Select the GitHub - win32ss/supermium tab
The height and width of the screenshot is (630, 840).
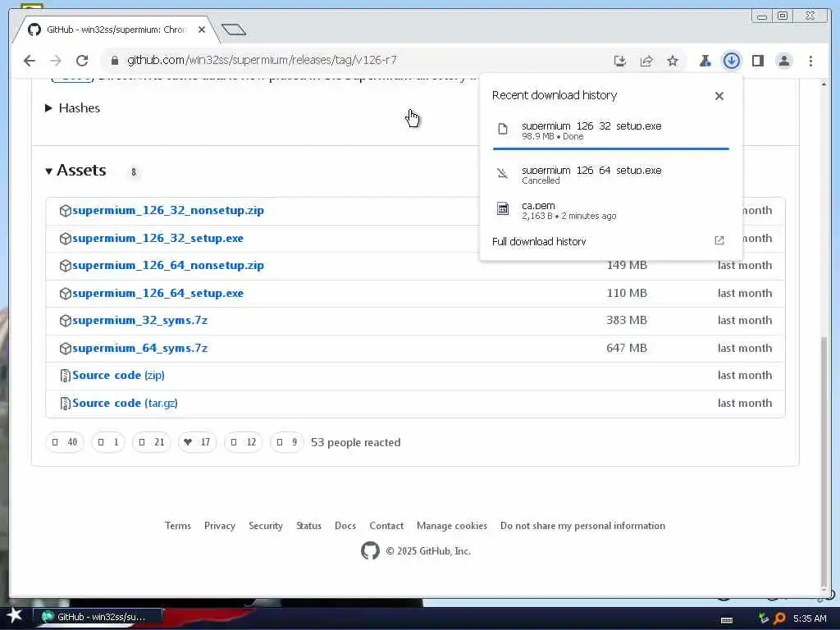pyautogui.click(x=115, y=30)
